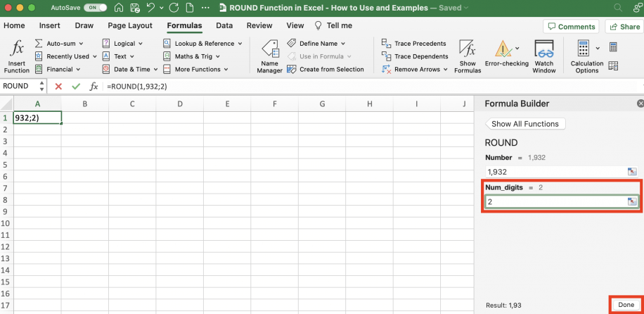Click the Remove Arrows button
The image size is (644, 314).
[x=414, y=69]
